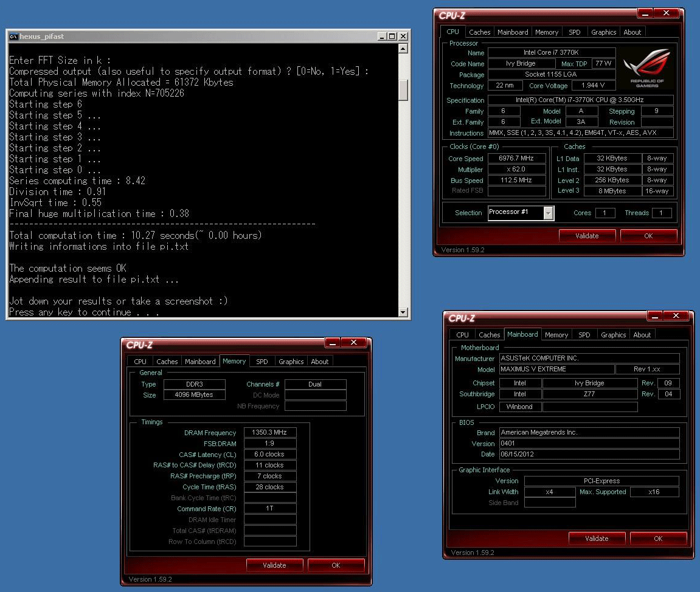Click the motherboard model MAXIMUS V EXTREME
This screenshot has height=592, width=700.
[x=556, y=370]
